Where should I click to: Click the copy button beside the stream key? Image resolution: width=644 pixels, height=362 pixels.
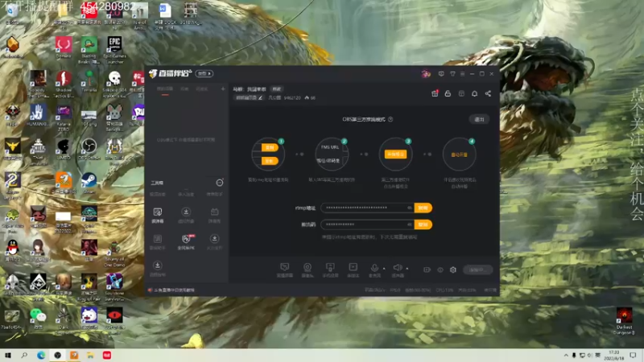pos(423,224)
